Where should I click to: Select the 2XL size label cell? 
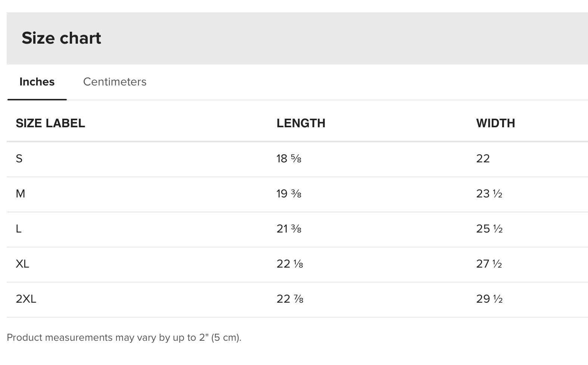[x=26, y=299]
